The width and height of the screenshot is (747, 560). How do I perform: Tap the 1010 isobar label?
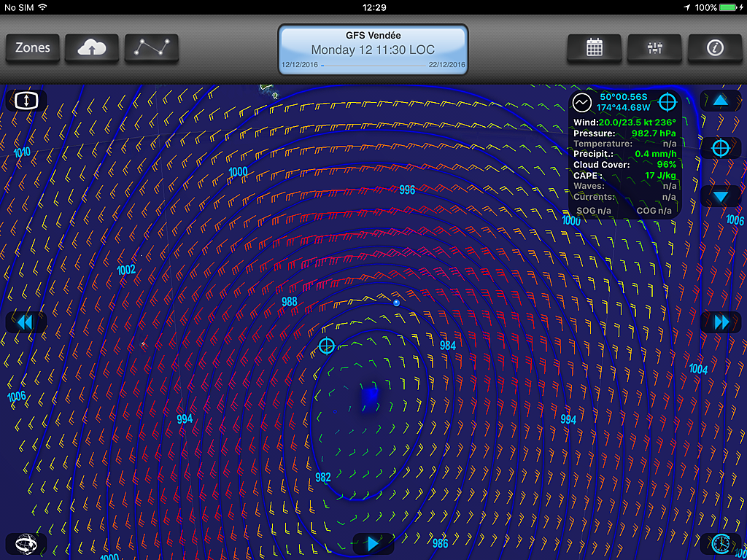point(22,152)
